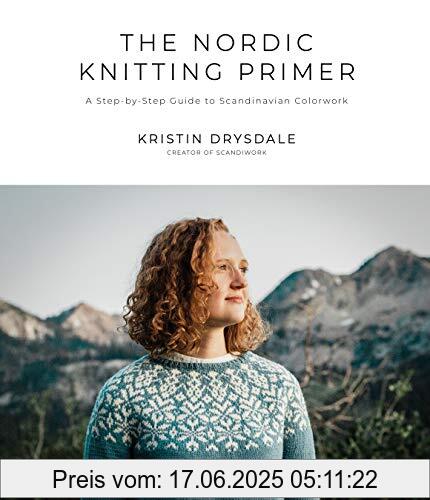Viewport: 430px width, 500px height.
Task: Click the white sweater collar
Action: tap(200, 358)
